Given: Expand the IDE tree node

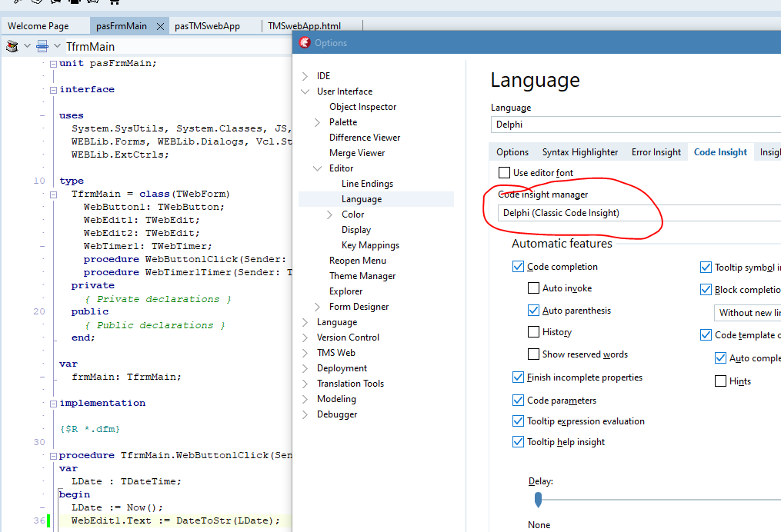Looking at the screenshot, I should pyautogui.click(x=305, y=76).
